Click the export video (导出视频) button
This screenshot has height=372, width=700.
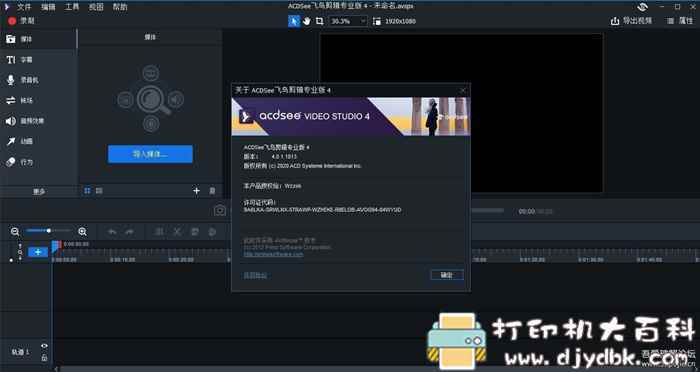631,21
